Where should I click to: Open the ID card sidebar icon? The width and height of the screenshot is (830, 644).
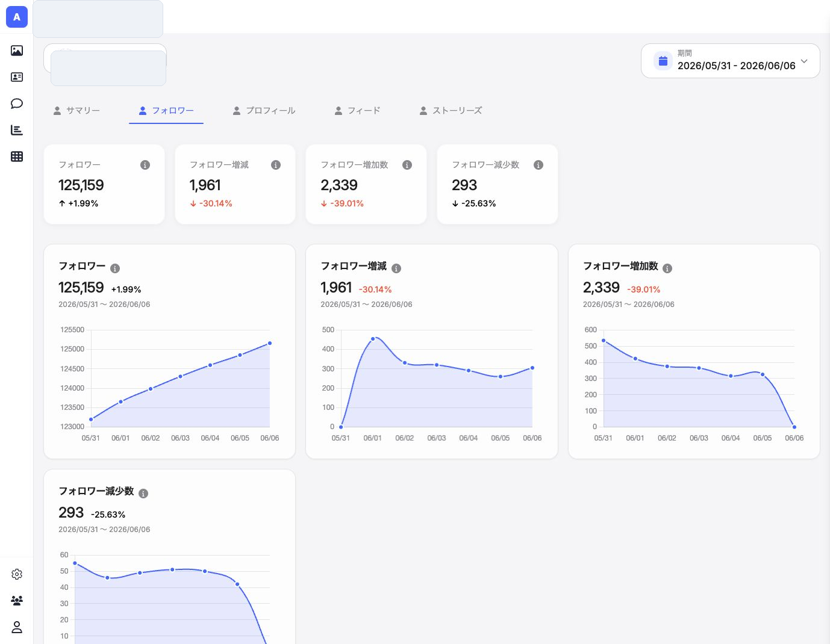[17, 77]
